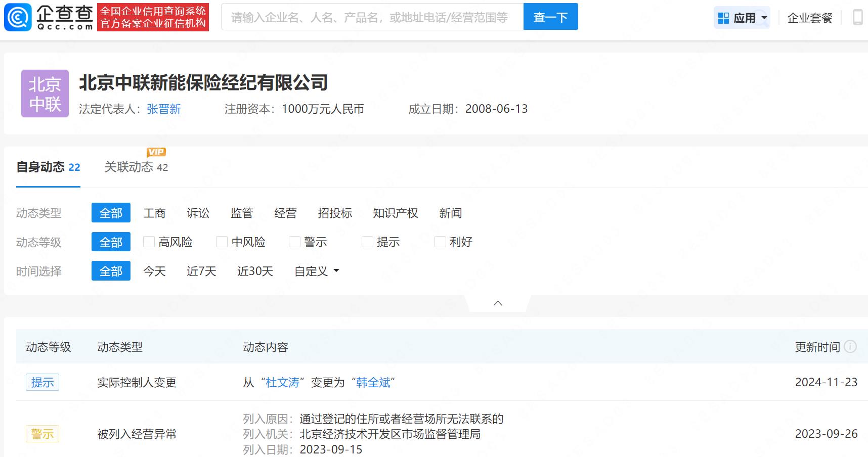Filter dynamics by 招投标 type

coord(335,213)
